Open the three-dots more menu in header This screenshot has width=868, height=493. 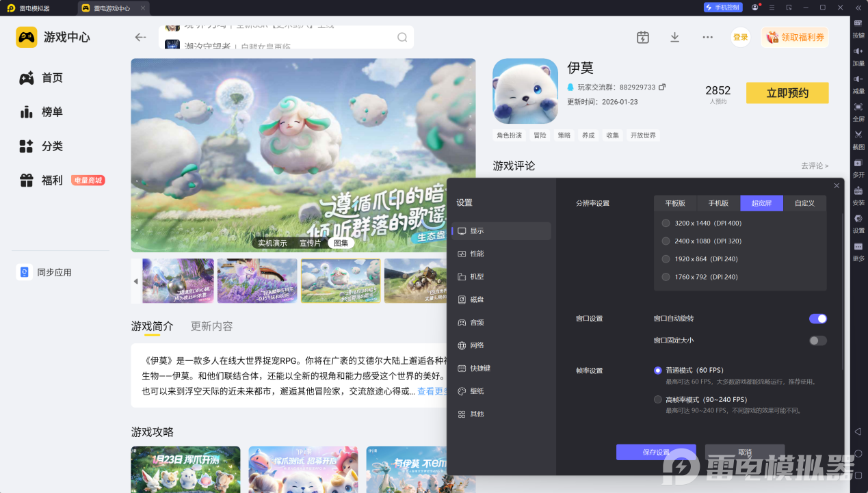pos(707,37)
